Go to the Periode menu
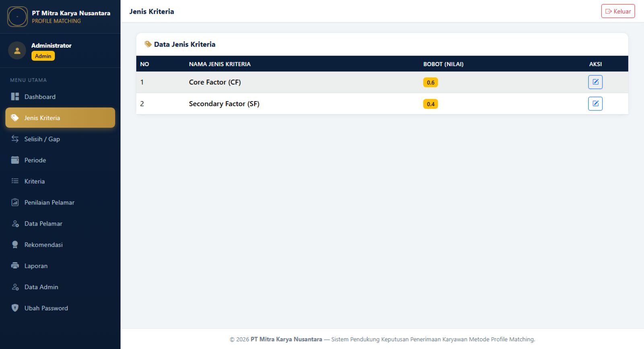This screenshot has width=644, height=349. click(x=60, y=160)
